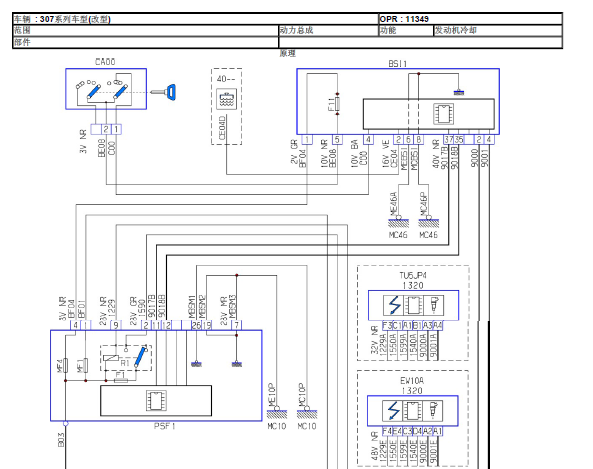
Task: Click the ME851 wire label
Action: click(x=404, y=158)
